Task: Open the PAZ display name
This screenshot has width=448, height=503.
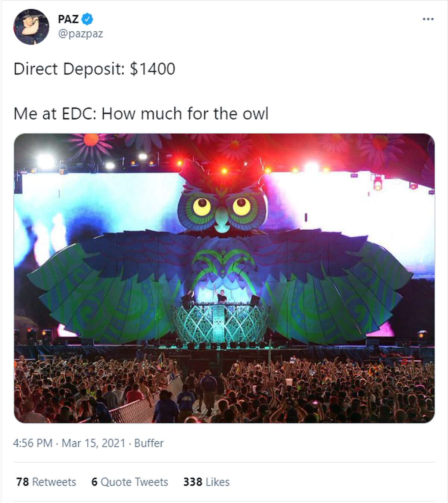Action: tap(68, 19)
